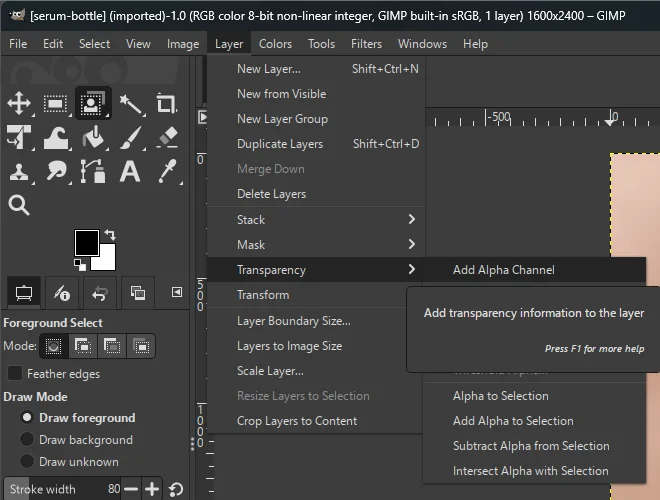The width and height of the screenshot is (660, 500).
Task: Open the View menu
Action: click(138, 44)
